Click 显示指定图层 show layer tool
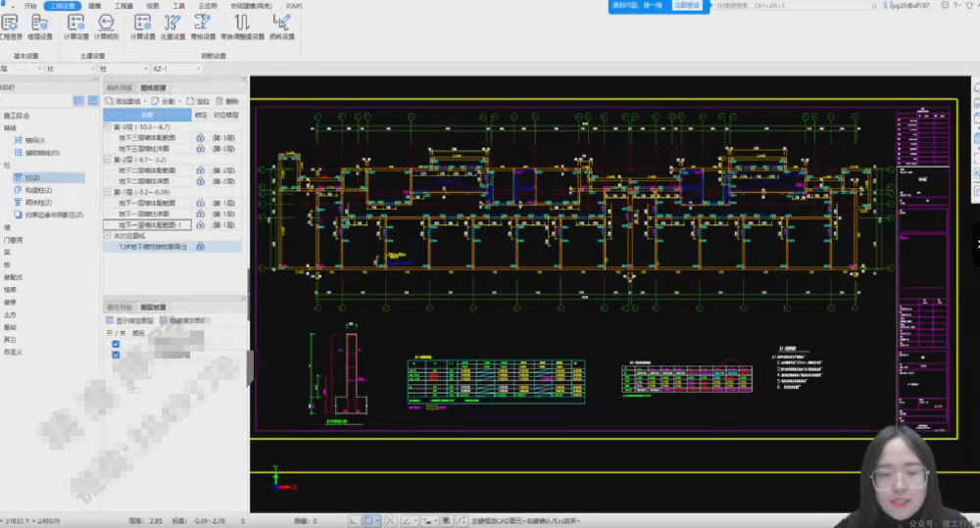The width and height of the screenshot is (980, 528). coord(130,320)
